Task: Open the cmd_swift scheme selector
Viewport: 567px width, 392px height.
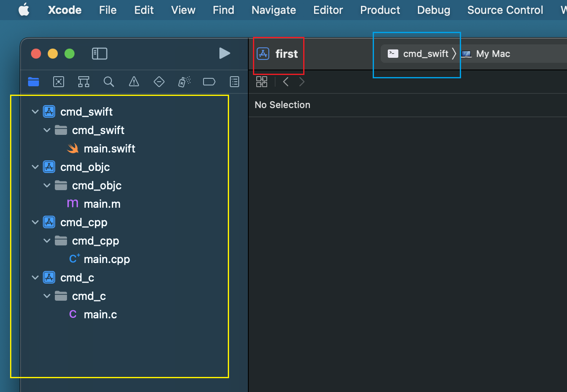Action: click(x=418, y=54)
